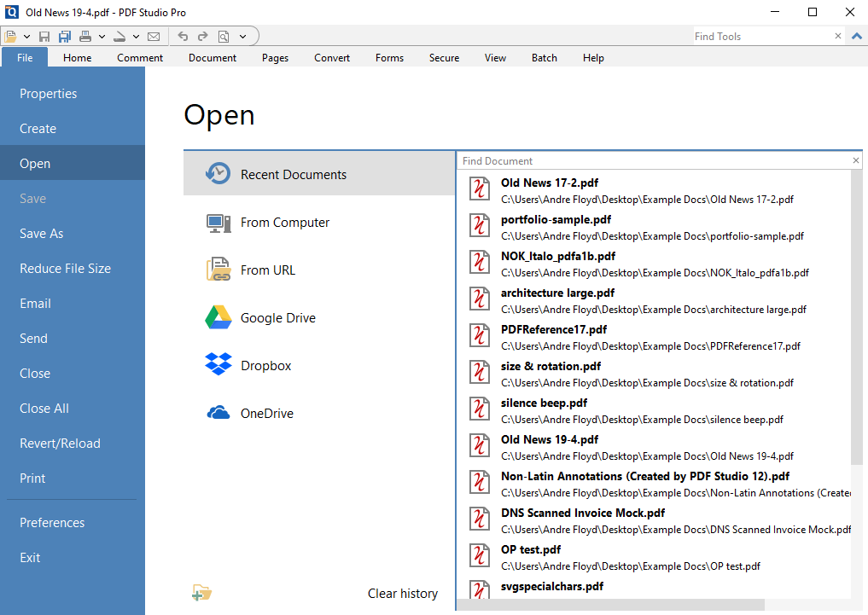868x615 pixels.
Task: Click the Open file icon in quick toolbar
Action: pyautogui.click(x=10, y=37)
